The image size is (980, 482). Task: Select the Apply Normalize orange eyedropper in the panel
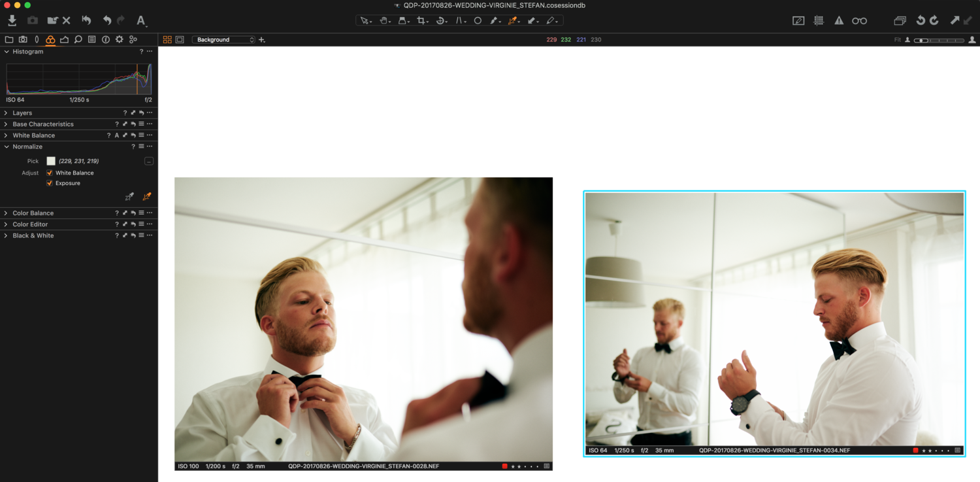click(147, 196)
